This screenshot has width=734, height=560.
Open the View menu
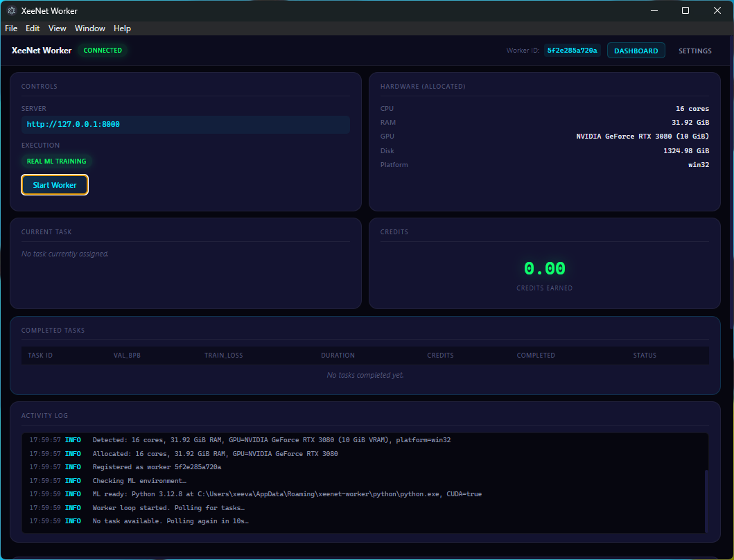57,28
